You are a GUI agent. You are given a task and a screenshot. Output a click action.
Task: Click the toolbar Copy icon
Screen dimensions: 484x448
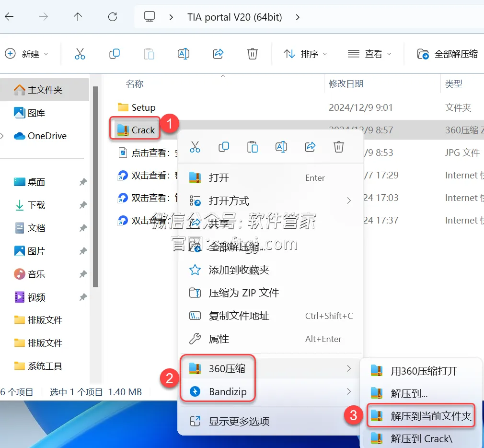tap(115, 54)
